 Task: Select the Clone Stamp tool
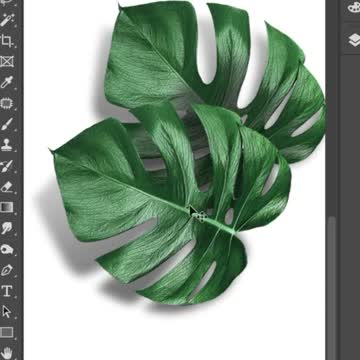pos(7,145)
